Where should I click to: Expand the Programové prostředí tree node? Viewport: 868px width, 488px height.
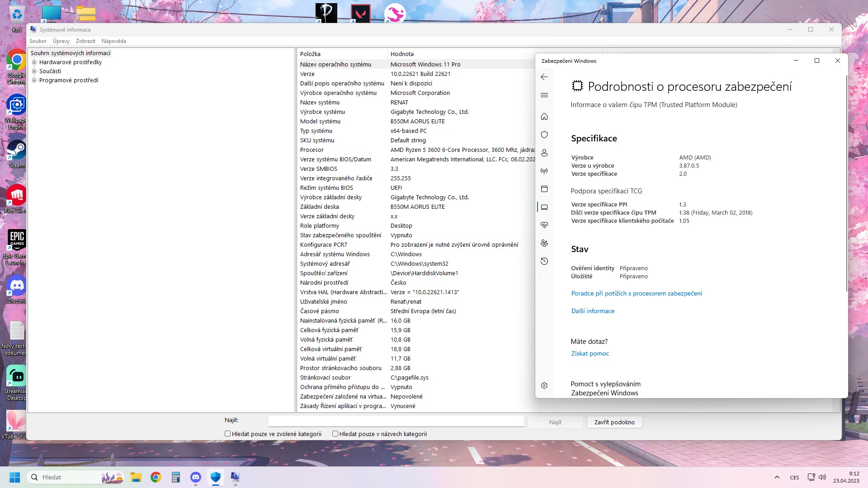pyautogui.click(x=34, y=80)
